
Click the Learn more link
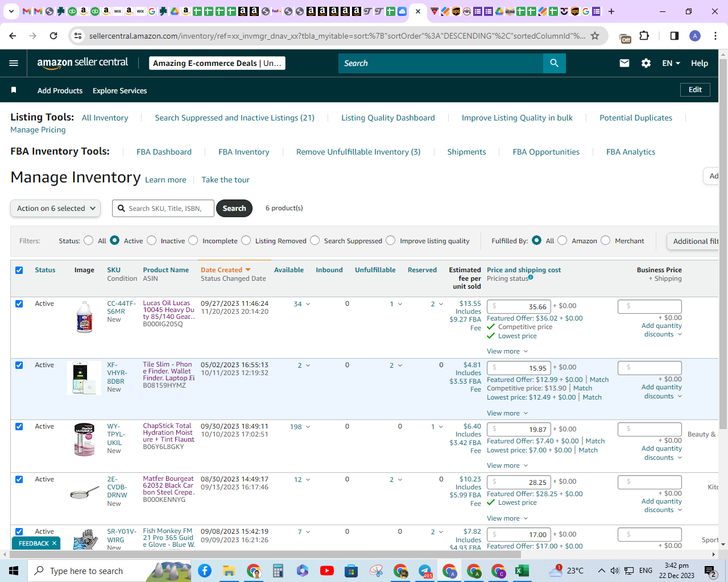coord(166,180)
